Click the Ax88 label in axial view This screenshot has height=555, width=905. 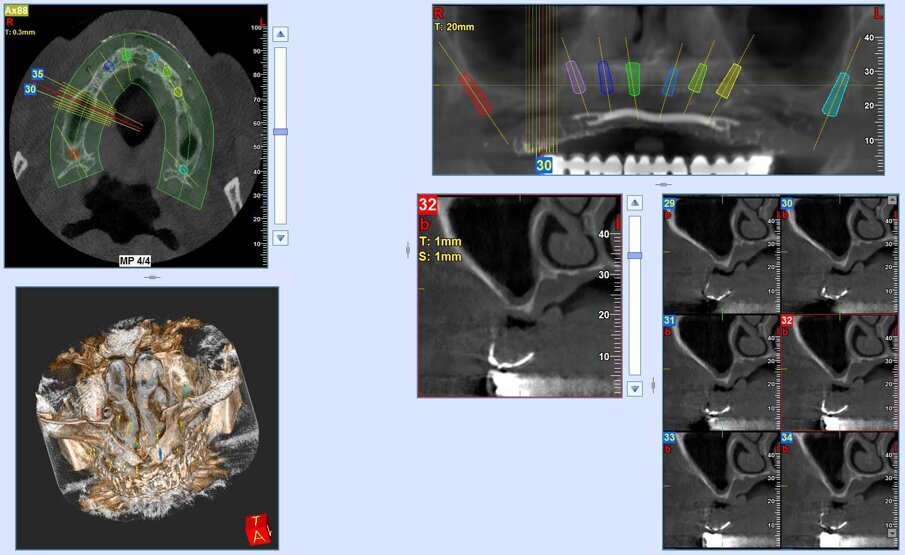(x=19, y=10)
